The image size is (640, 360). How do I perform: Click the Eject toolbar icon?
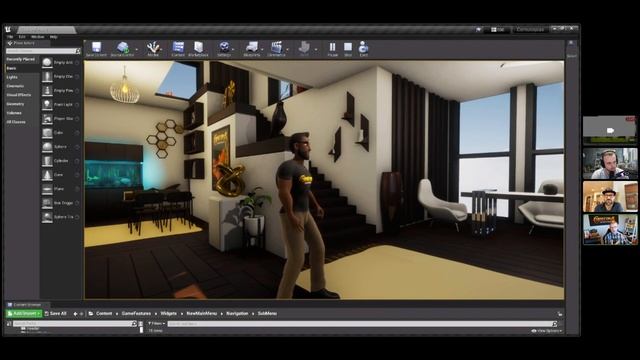[363, 47]
